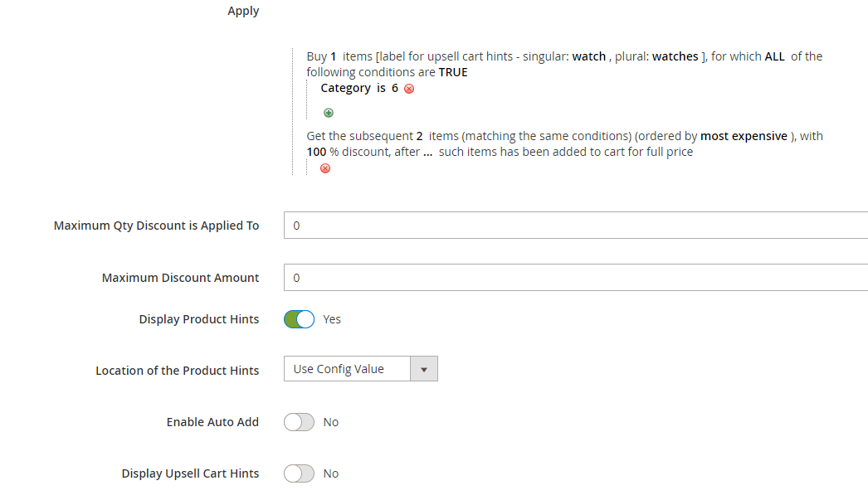Click the 'Location of the Product Hints' label

tap(177, 371)
